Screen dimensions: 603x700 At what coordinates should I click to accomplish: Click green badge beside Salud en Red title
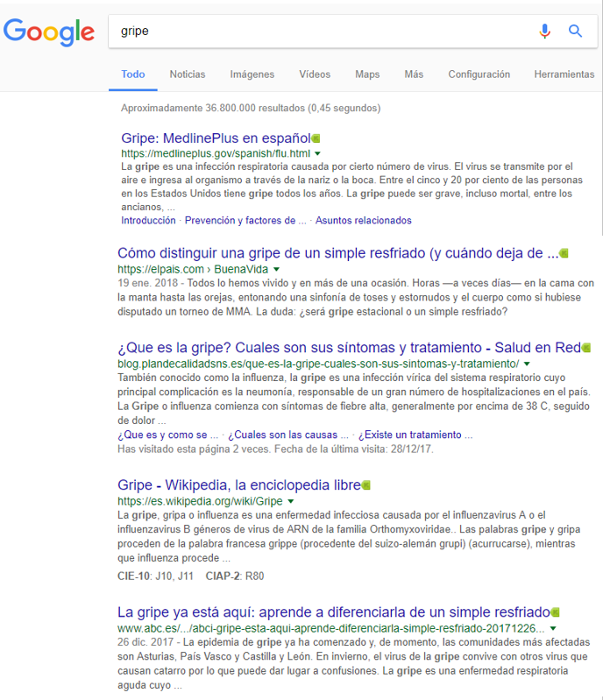(585, 348)
